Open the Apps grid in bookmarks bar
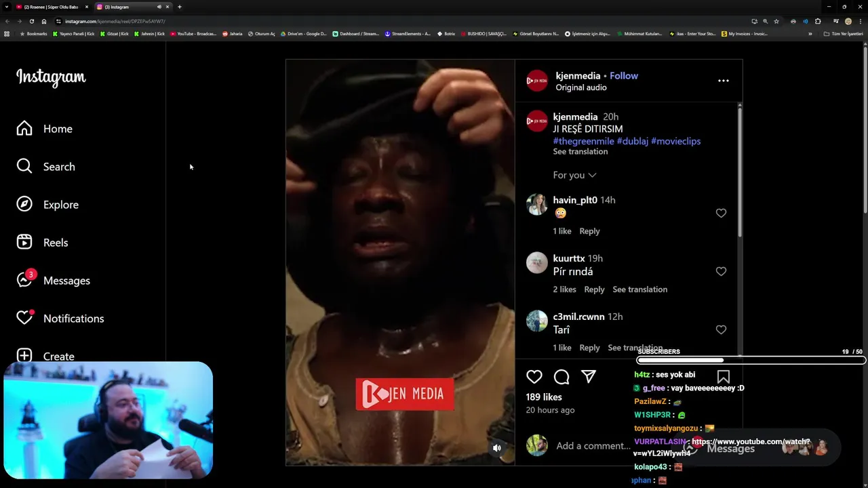The width and height of the screenshot is (868, 488). tap(7, 34)
